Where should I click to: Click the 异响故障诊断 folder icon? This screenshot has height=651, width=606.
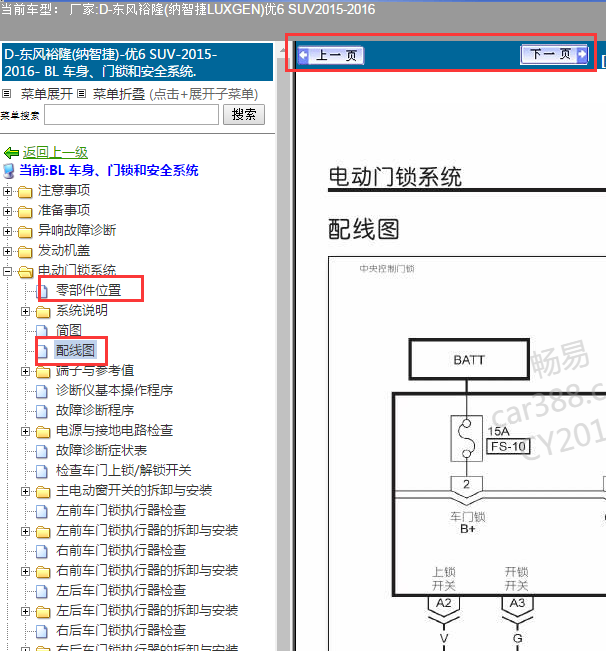coord(25,232)
